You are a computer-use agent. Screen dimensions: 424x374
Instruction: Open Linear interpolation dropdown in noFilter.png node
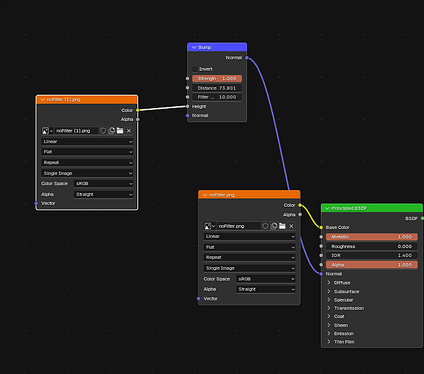(249, 237)
